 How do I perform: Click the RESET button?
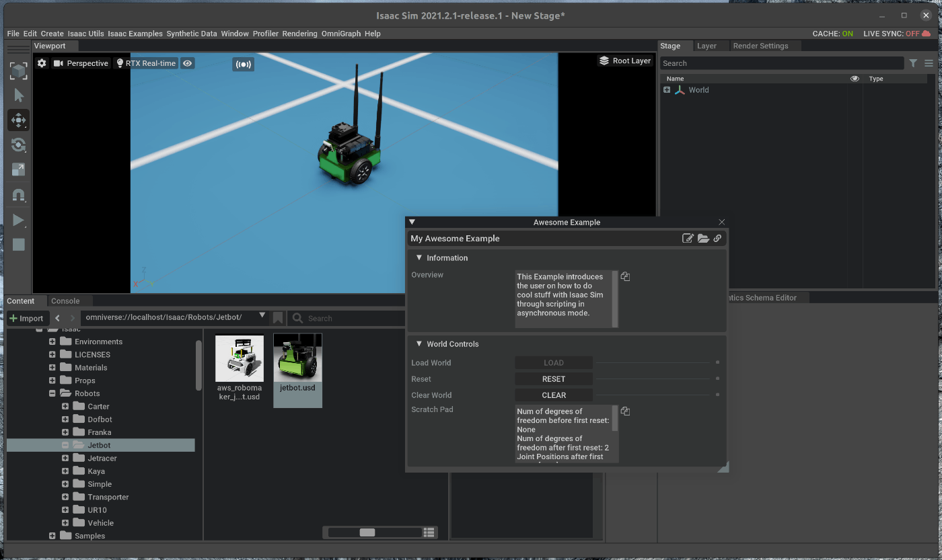[x=554, y=379]
